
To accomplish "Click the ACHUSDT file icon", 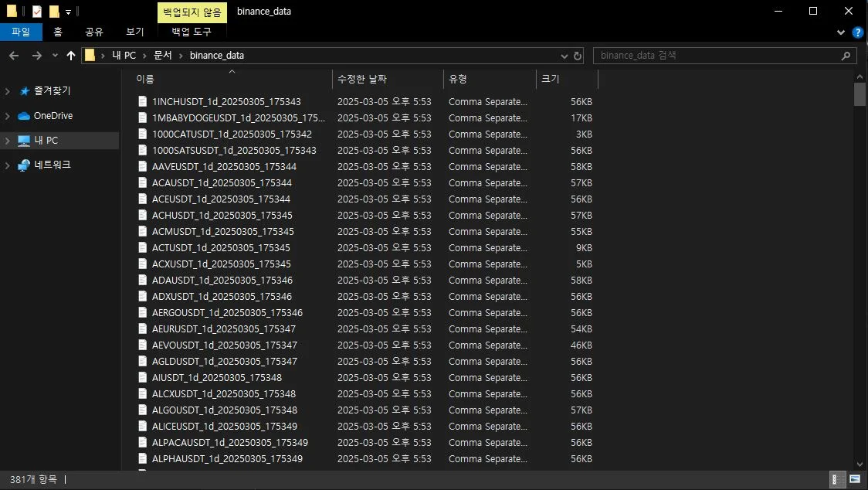I will pos(142,215).
